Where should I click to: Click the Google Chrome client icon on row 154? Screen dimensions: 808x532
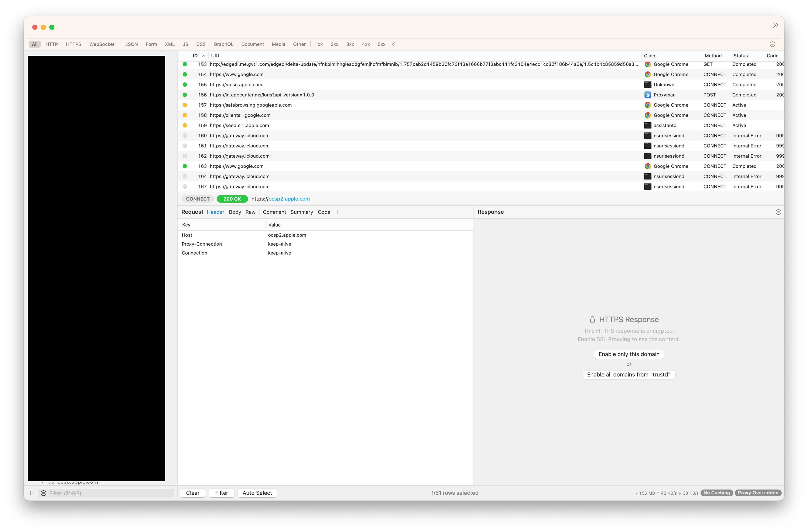[x=648, y=74]
